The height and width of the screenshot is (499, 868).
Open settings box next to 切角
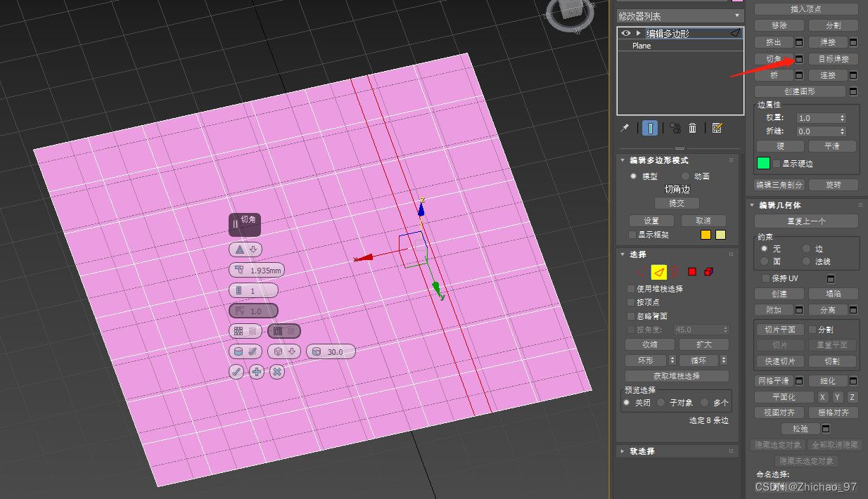[799, 59]
